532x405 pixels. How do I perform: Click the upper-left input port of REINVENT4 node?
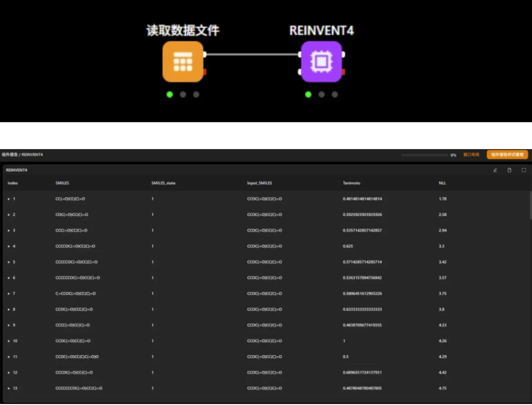click(300, 54)
